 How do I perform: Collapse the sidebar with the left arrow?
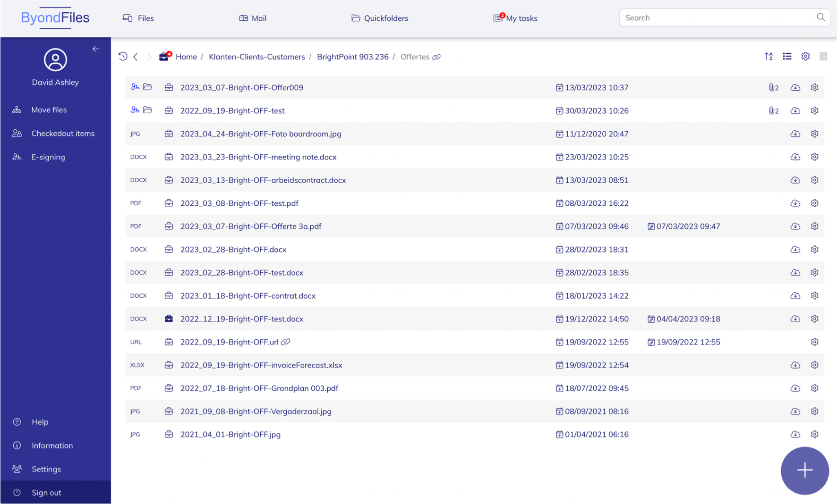coord(96,49)
